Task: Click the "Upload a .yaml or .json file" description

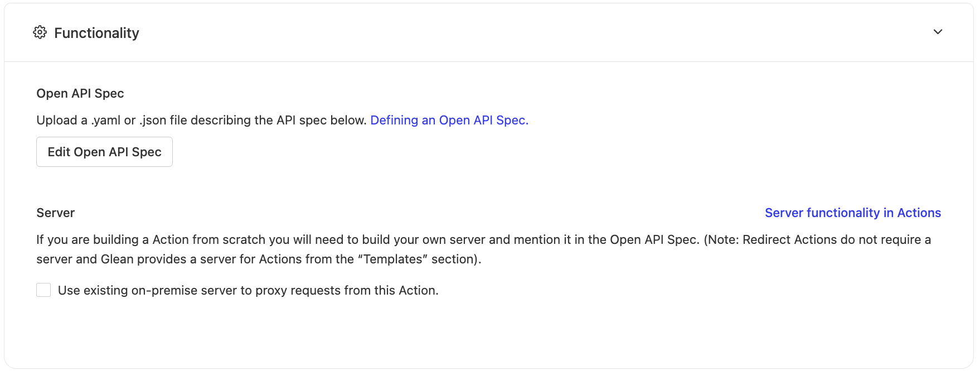Action: [201, 120]
